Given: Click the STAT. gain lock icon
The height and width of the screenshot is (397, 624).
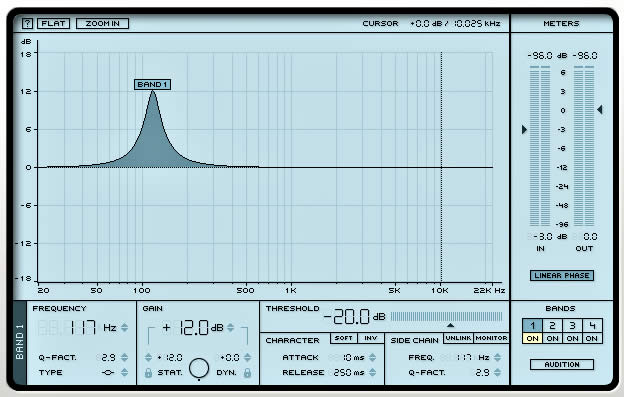Looking at the screenshot, I should (x=148, y=373).
